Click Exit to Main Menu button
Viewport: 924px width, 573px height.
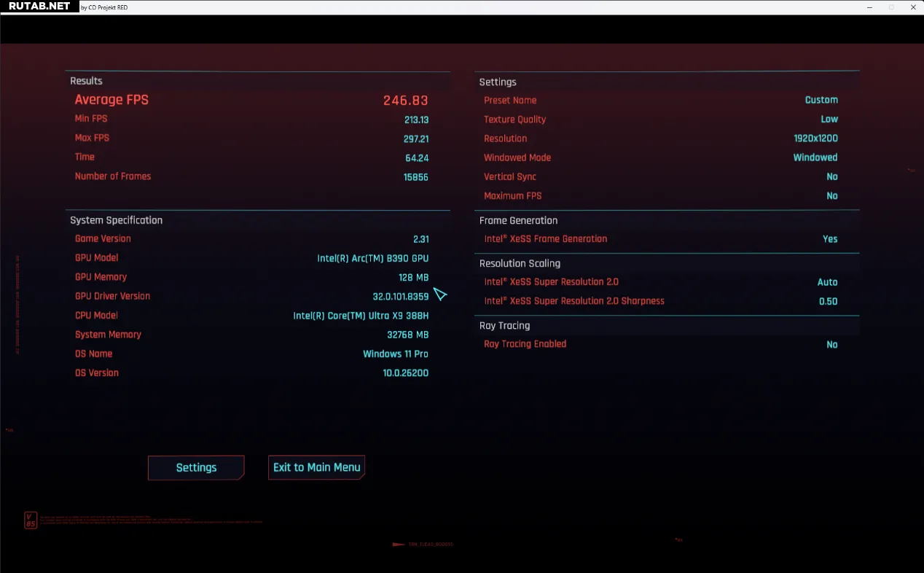coord(316,467)
